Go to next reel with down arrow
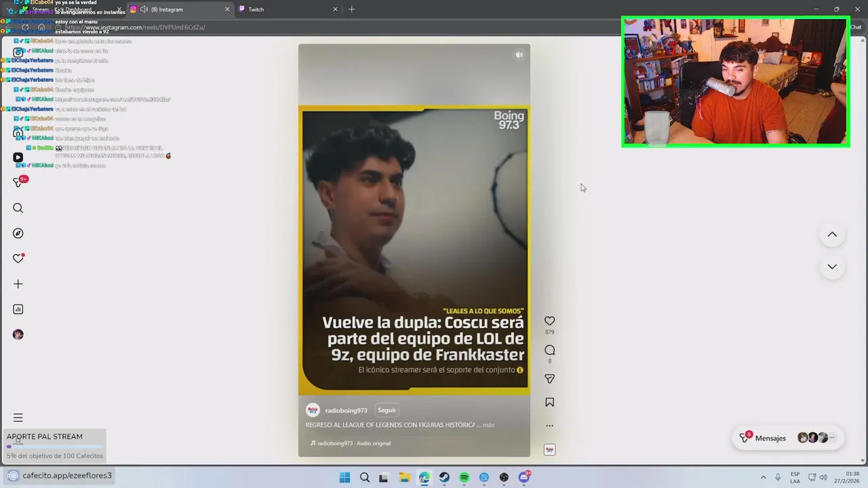 click(832, 266)
